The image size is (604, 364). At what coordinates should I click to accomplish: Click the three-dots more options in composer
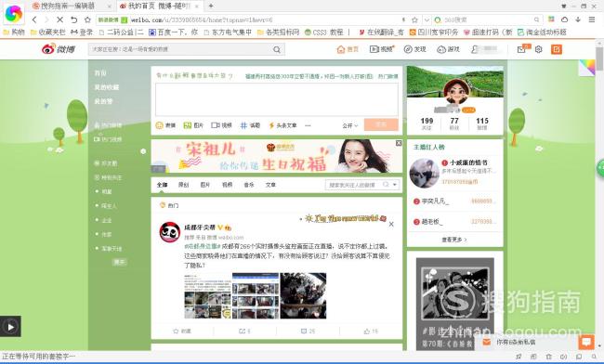(308, 125)
